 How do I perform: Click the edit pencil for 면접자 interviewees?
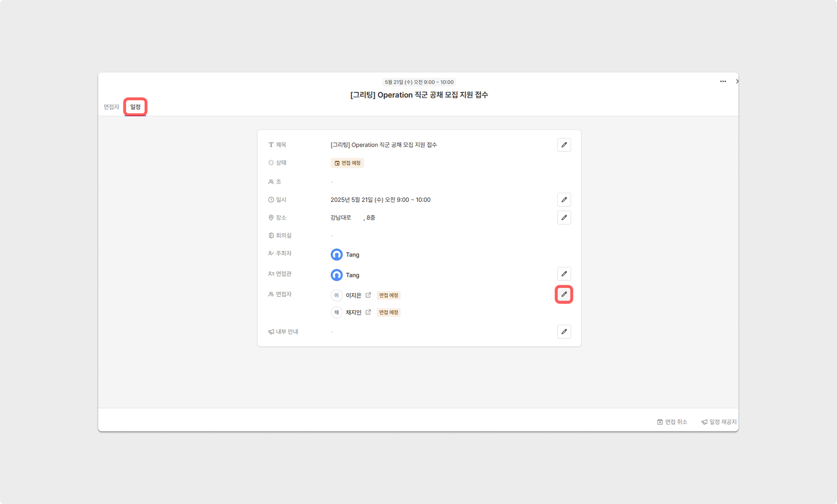564,294
